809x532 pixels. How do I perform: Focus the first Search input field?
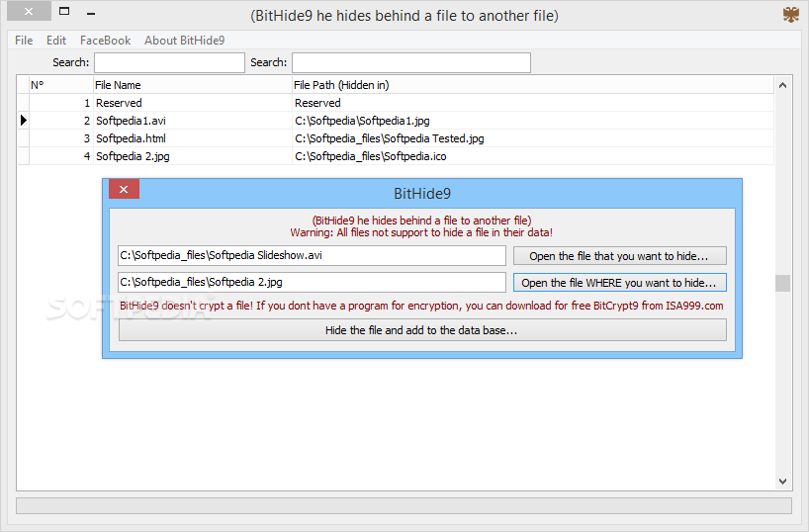(169, 62)
